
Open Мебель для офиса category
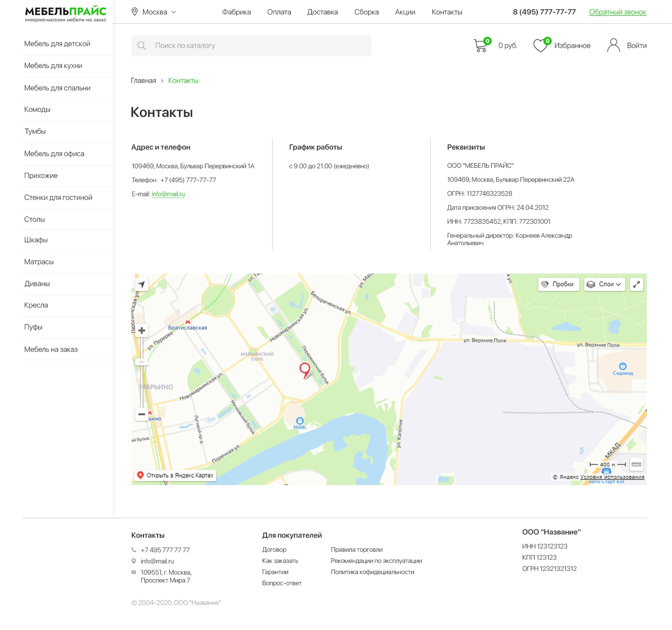click(x=54, y=154)
